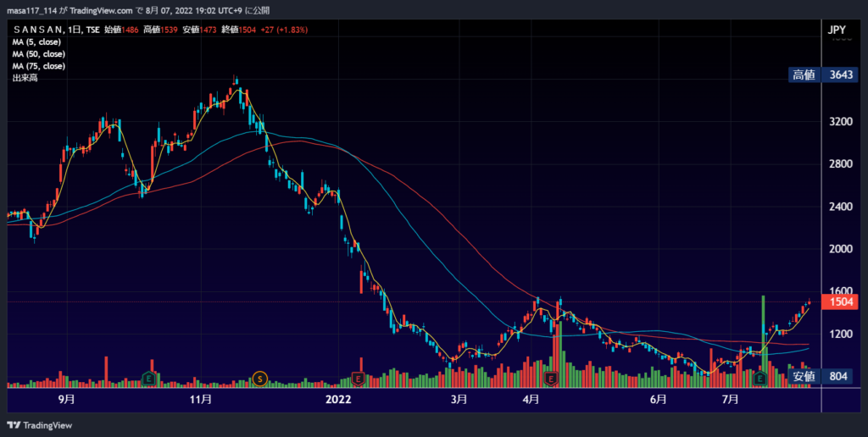Click the 3月 date axis label
868x437 pixels.
tap(459, 400)
